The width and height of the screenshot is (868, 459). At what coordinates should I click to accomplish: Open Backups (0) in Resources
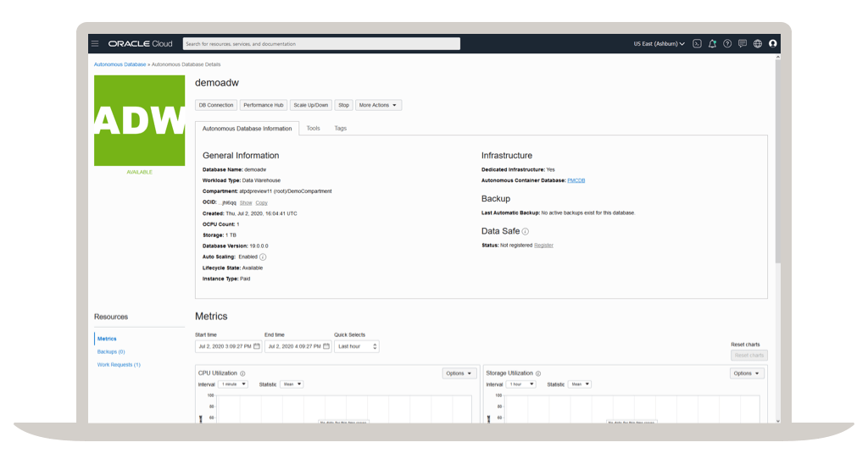click(x=111, y=351)
